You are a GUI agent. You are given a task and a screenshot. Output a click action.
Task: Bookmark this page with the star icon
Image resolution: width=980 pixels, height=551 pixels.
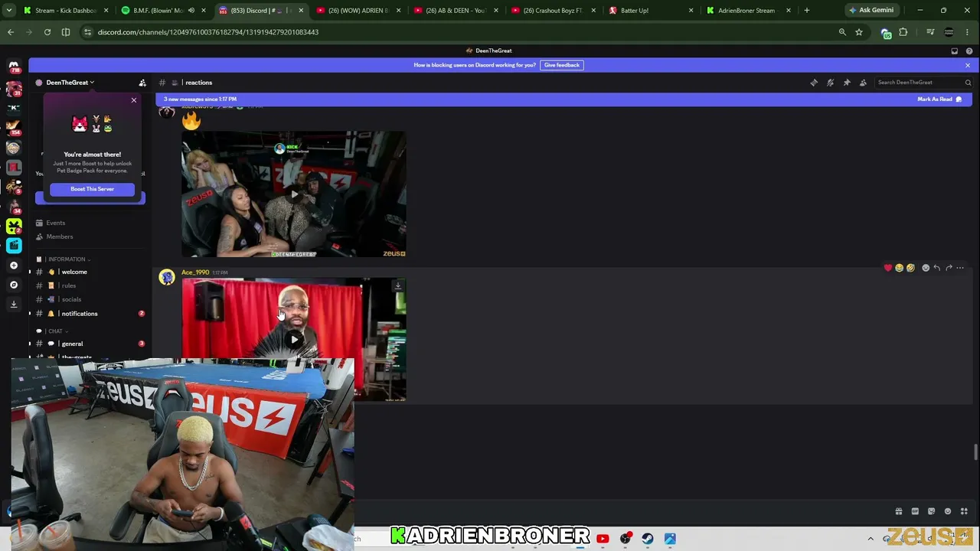[859, 32]
